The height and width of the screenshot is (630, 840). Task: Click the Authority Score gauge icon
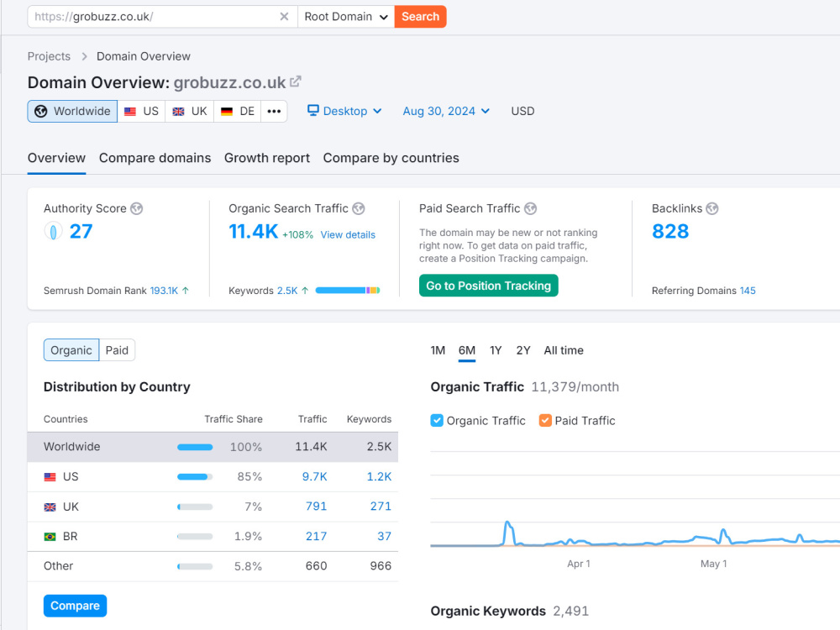pos(53,232)
